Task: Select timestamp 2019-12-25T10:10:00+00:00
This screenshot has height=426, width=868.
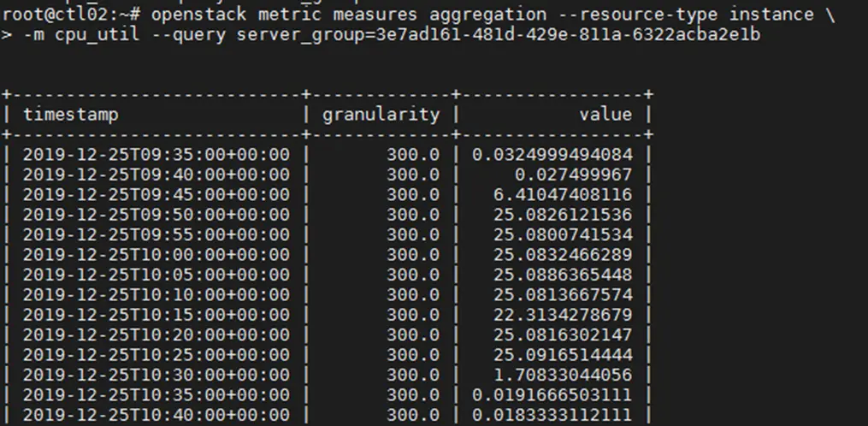Action: click(156, 295)
